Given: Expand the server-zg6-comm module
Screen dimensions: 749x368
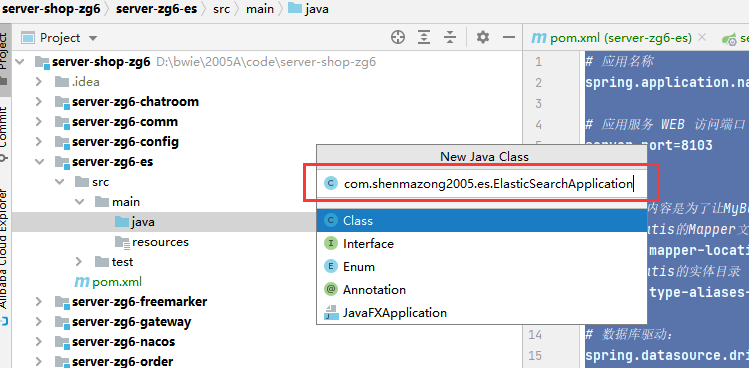Looking at the screenshot, I should pyautogui.click(x=39, y=122).
